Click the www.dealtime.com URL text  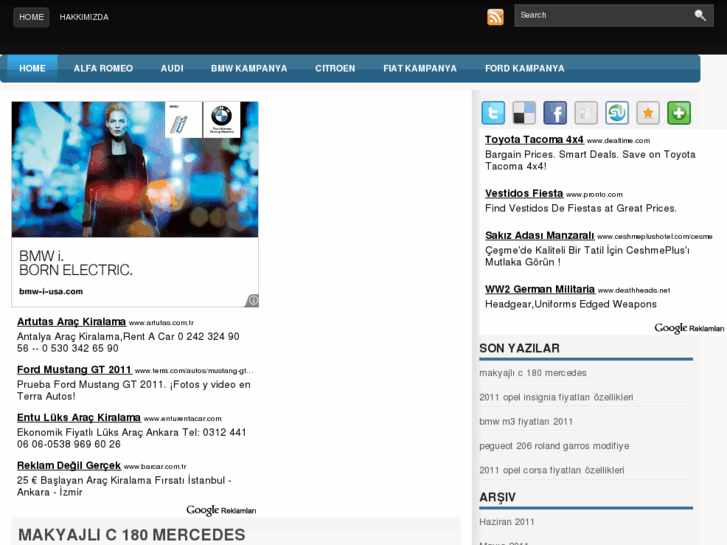coord(619,141)
